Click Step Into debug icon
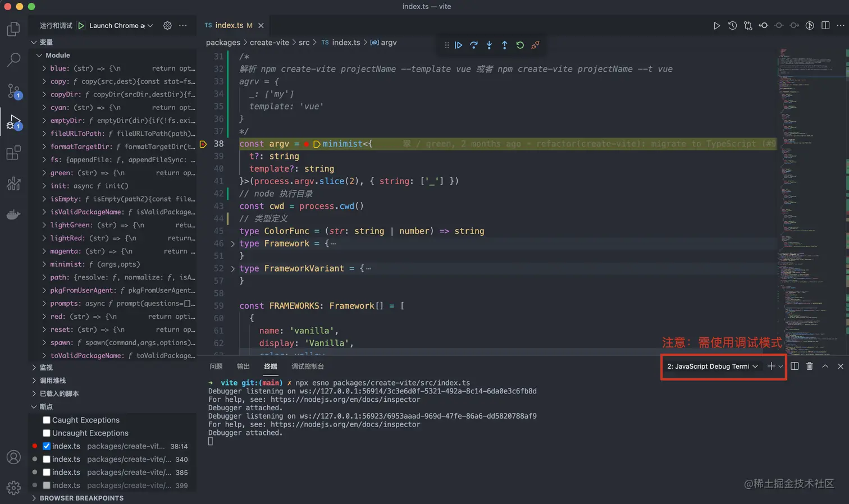 click(489, 45)
